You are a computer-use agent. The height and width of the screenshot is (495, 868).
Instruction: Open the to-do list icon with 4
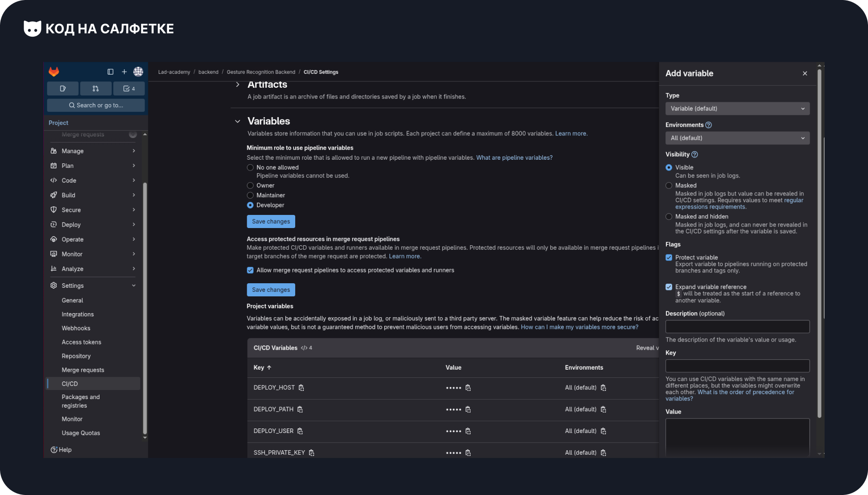coord(129,89)
